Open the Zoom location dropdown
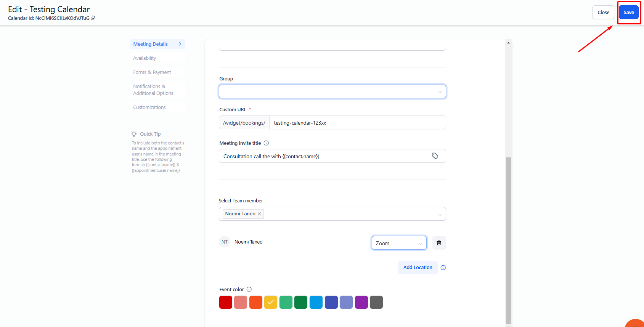This screenshot has height=327, width=644. tap(399, 243)
